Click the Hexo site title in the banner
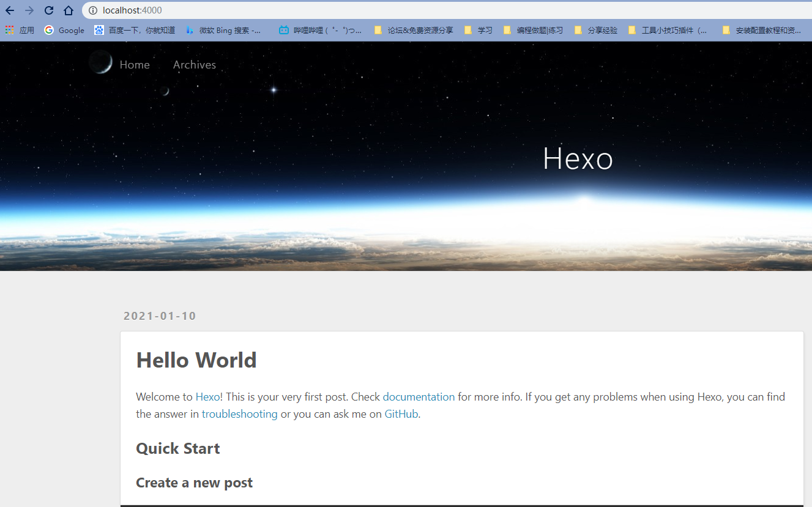Viewport: 812px width, 507px height. (578, 159)
